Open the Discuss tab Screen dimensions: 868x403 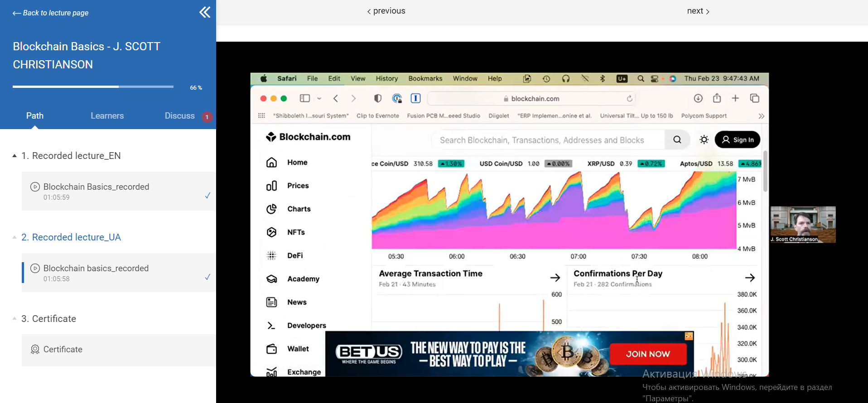(179, 116)
